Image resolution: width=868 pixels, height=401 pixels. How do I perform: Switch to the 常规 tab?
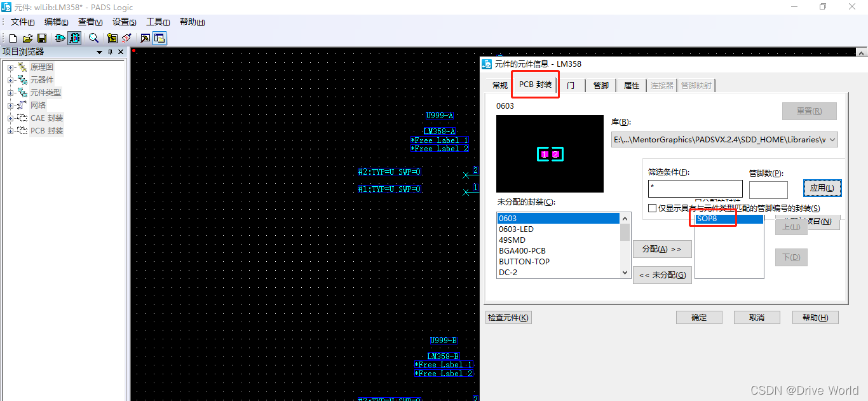click(500, 85)
